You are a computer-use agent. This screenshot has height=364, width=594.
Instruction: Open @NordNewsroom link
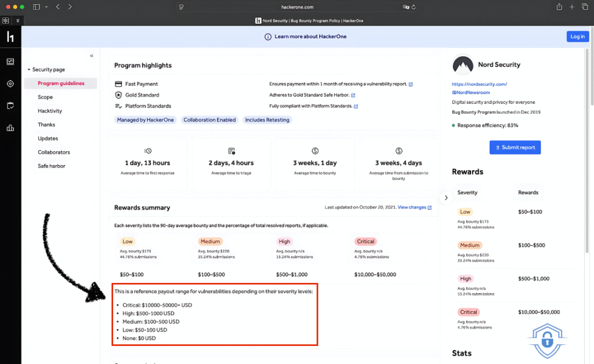click(x=470, y=93)
